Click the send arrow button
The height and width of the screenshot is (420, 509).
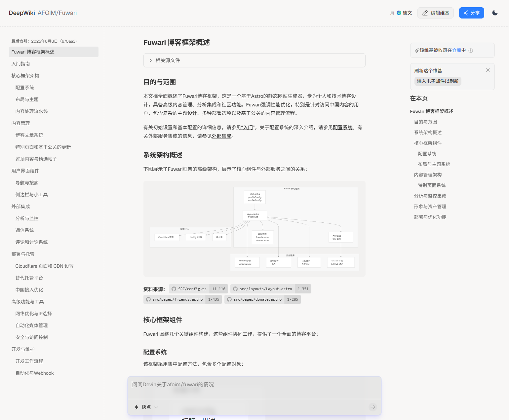pos(372,407)
